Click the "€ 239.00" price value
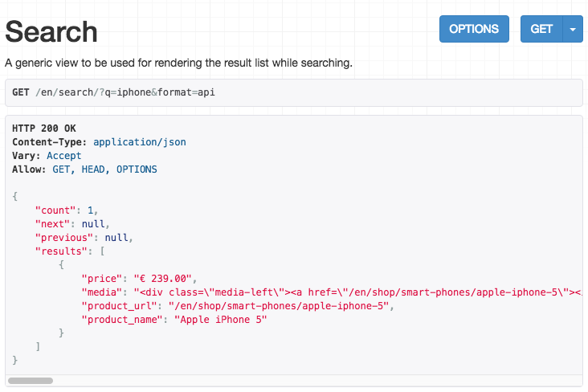 163,279
